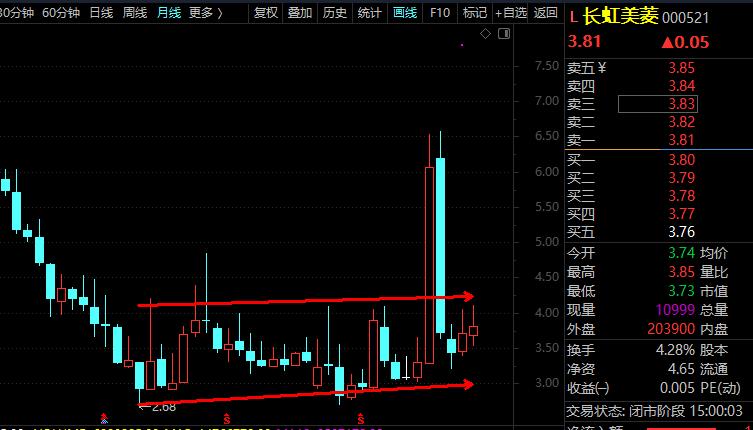Switch to the 周线 weekly chart
Viewport: 753px width, 430px height.
pos(134,12)
